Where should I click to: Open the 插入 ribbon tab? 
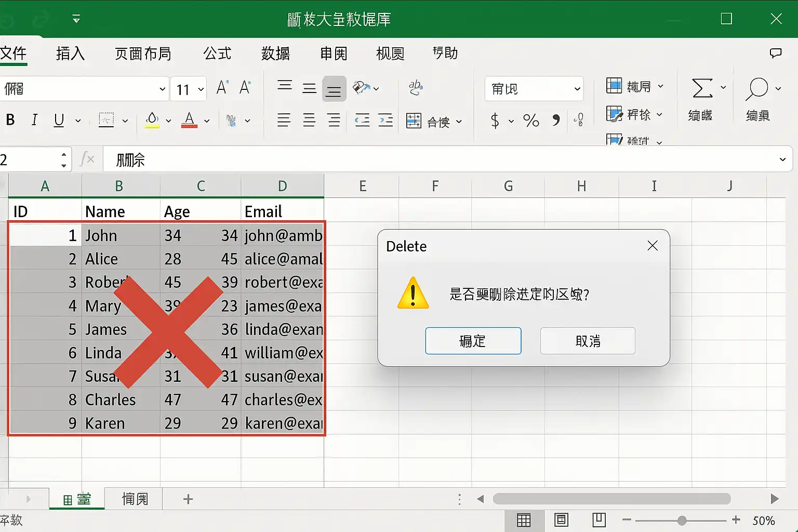(x=70, y=53)
